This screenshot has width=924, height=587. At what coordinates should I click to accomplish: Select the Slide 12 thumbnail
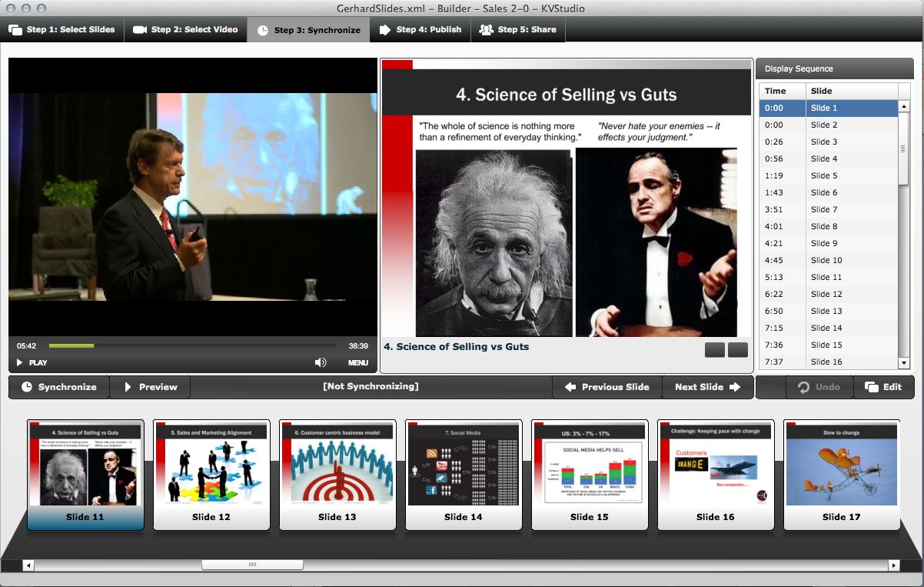[211, 475]
